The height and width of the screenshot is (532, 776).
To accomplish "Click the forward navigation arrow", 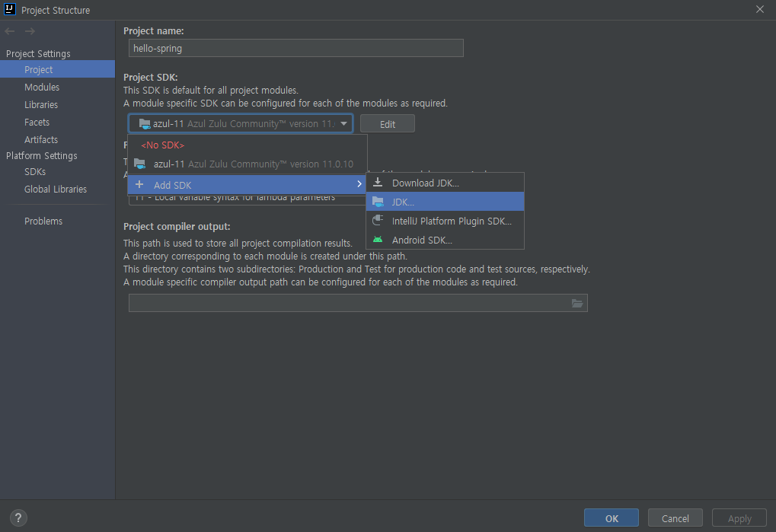I will pos(30,31).
